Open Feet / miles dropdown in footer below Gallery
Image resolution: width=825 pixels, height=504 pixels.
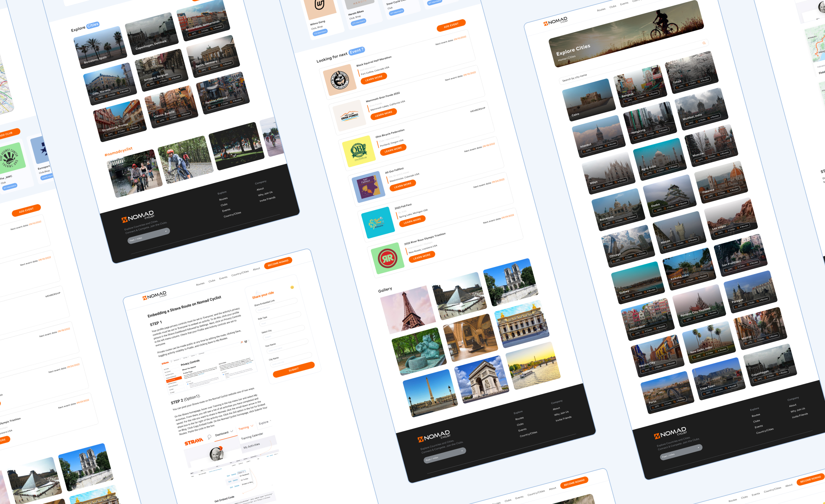point(445,456)
